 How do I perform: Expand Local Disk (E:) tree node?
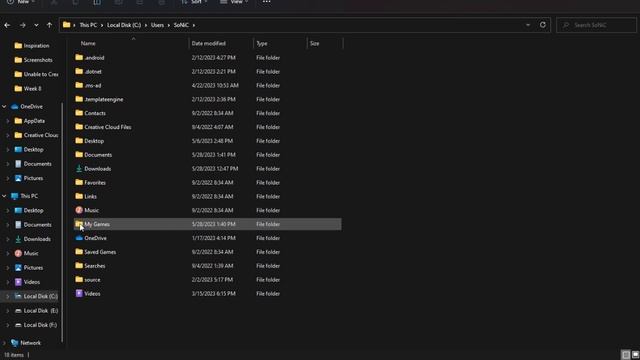point(8,311)
